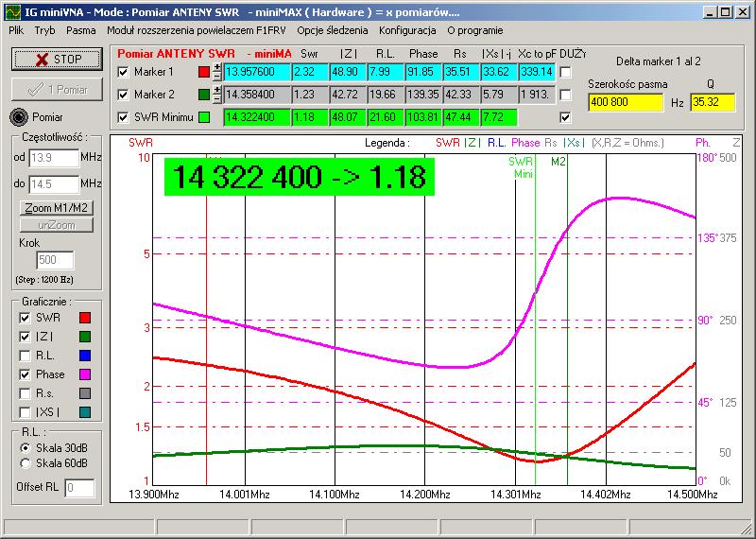Click the magenta Phase trace color box
The image size is (756, 539).
(84, 374)
